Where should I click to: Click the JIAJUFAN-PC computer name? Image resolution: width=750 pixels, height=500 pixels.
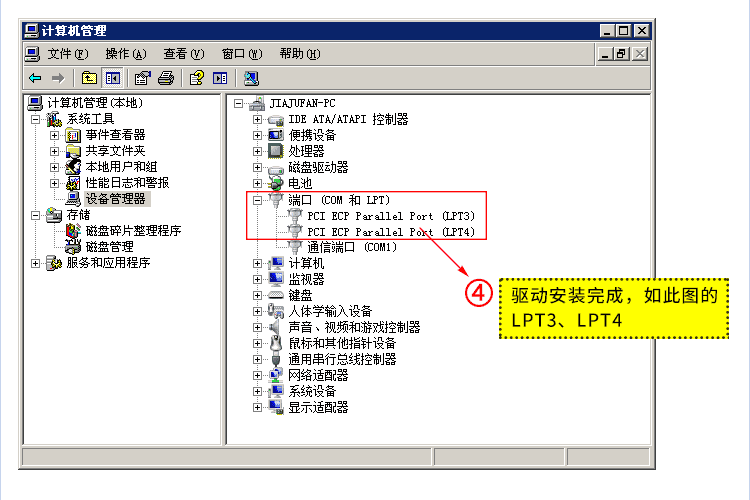point(302,103)
